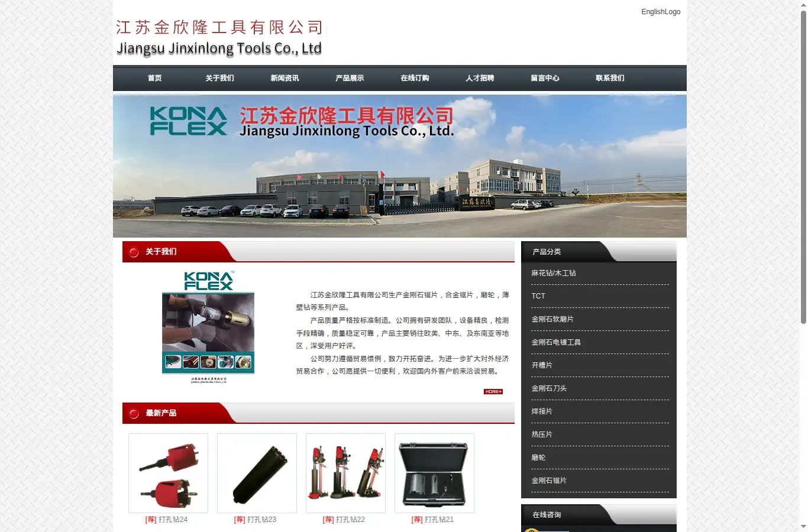This screenshot has width=808, height=532.
Task: Open 产品展示 menu item
Action: pos(350,78)
